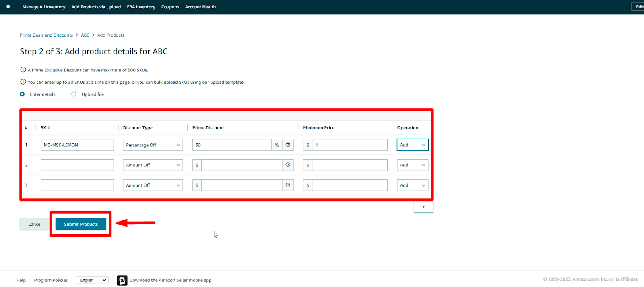Open row 1 Operation Add dropdown

pyautogui.click(x=413, y=145)
